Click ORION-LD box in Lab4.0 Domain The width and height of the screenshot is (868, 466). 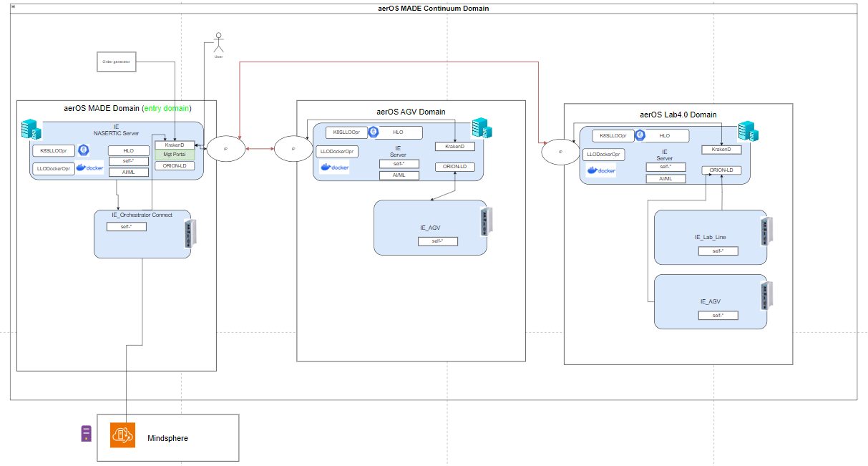click(x=721, y=170)
